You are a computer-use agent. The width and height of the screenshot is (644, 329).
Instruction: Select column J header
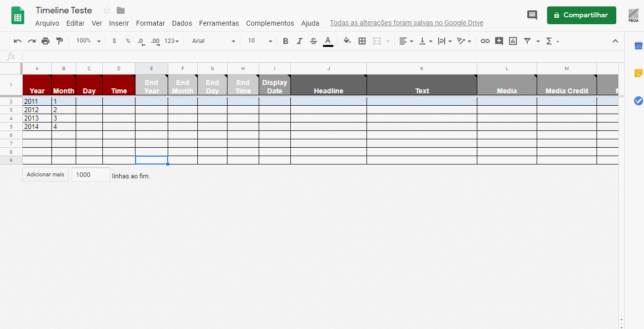(328, 69)
